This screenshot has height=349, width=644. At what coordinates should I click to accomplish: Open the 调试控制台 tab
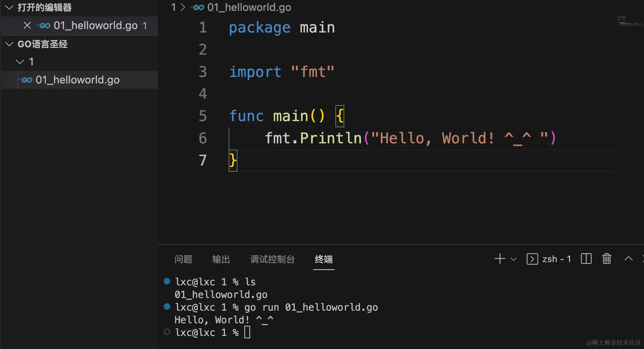coord(272,259)
